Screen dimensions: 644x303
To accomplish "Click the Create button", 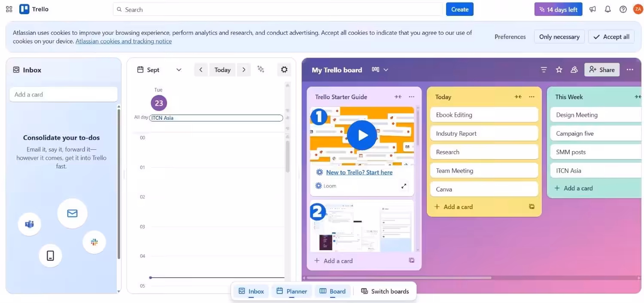I will tap(459, 9).
